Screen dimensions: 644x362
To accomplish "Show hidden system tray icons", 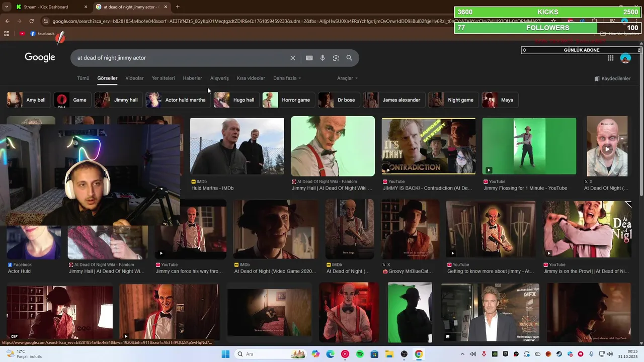I will 462,354.
